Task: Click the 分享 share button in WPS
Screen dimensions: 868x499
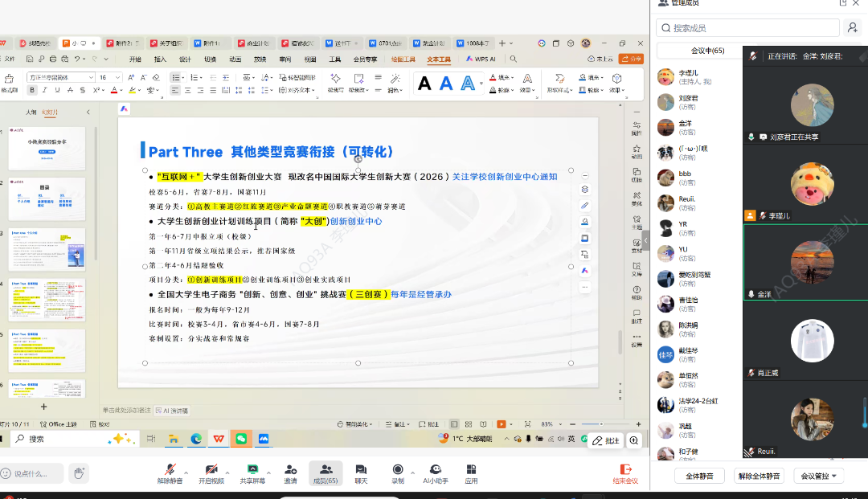Action: point(631,59)
